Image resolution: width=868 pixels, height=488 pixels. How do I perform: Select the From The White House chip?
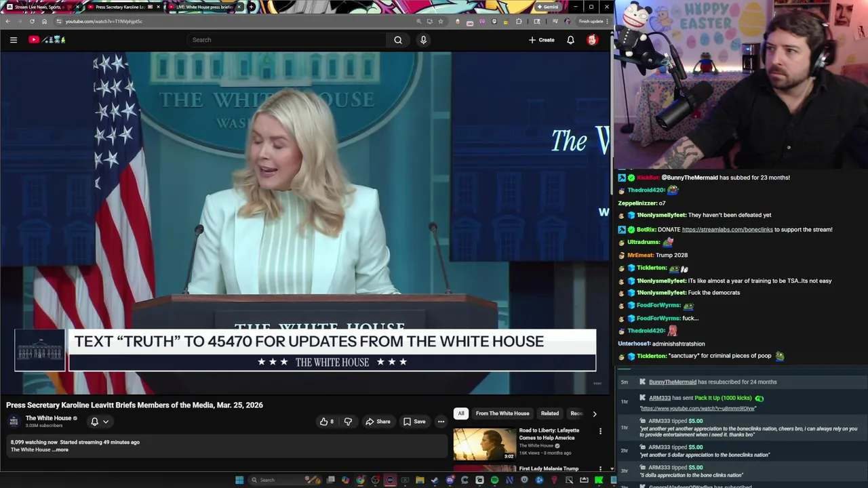[502, 413]
